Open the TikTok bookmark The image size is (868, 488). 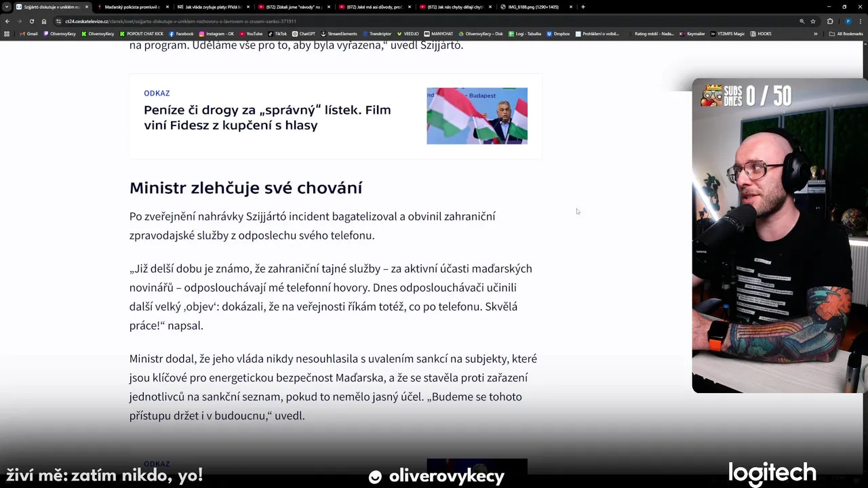tap(277, 33)
